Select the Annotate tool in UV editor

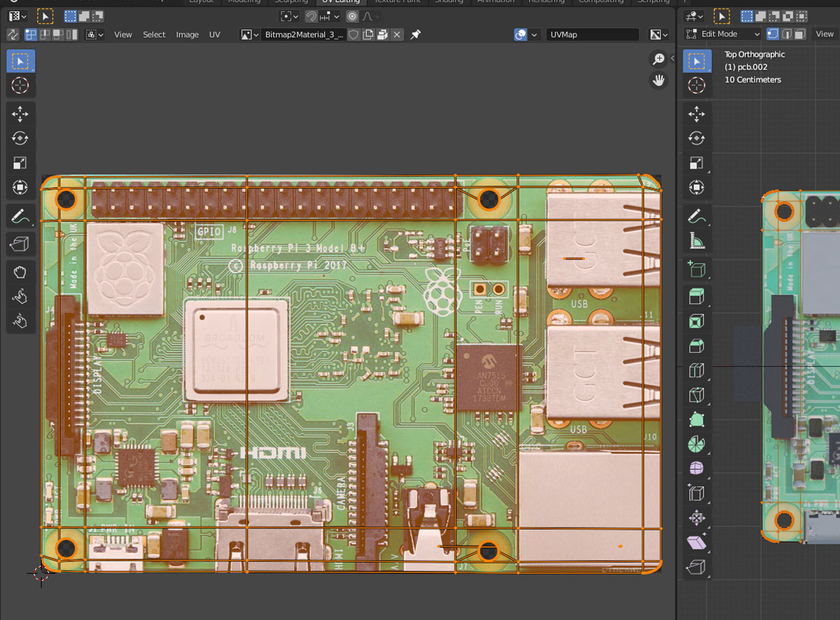coord(20,216)
